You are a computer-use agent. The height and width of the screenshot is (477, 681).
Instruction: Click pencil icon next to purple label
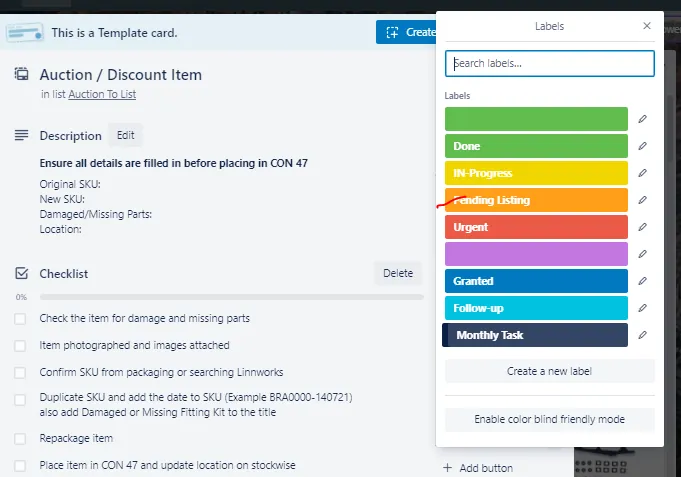coord(642,254)
